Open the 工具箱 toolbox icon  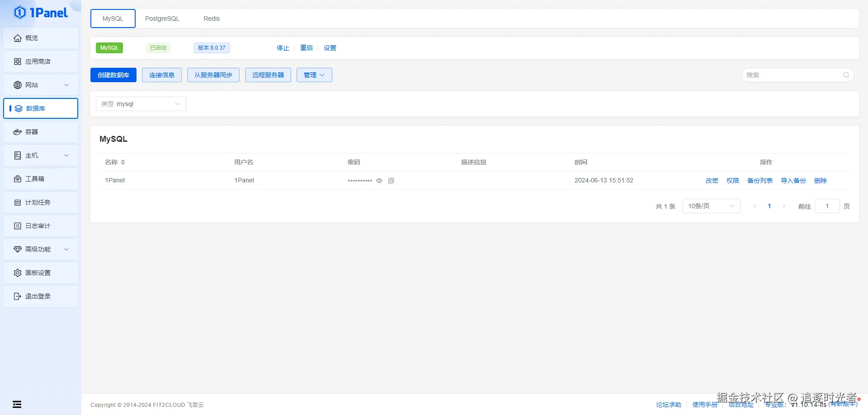coord(18,179)
